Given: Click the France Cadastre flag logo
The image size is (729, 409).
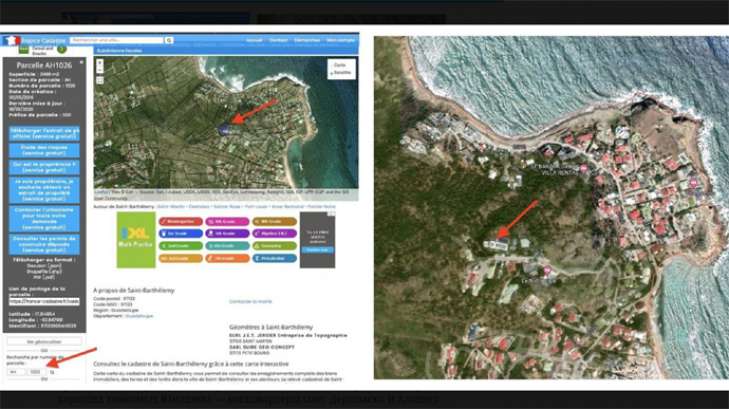Looking at the screenshot, I should tap(12, 40).
